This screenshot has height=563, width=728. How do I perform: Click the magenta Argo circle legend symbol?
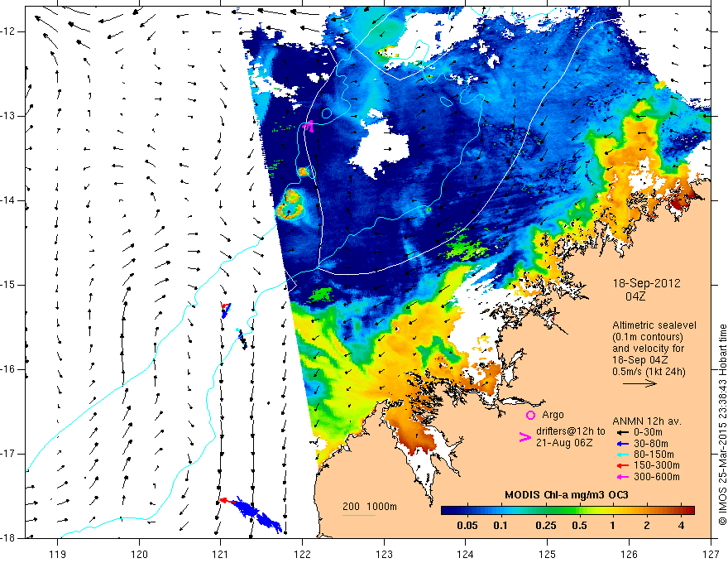click(530, 416)
